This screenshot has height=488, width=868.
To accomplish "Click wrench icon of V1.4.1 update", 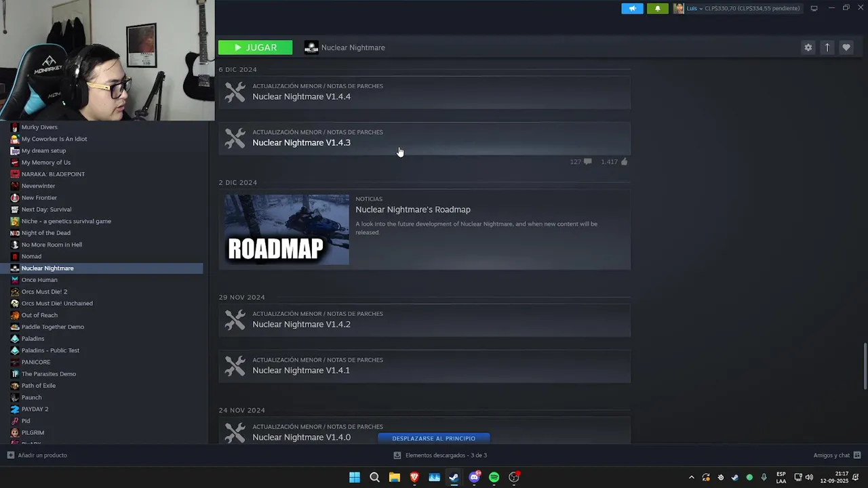I will (x=235, y=366).
